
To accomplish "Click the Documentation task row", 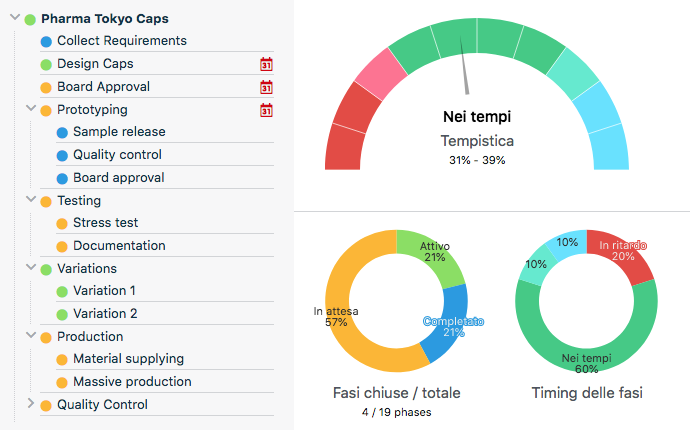I will pyautogui.click(x=119, y=246).
